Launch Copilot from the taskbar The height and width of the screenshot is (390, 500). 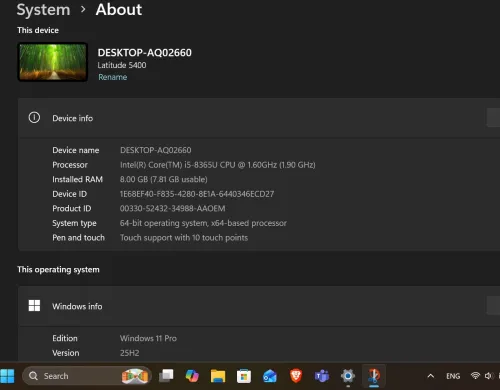pos(192,376)
